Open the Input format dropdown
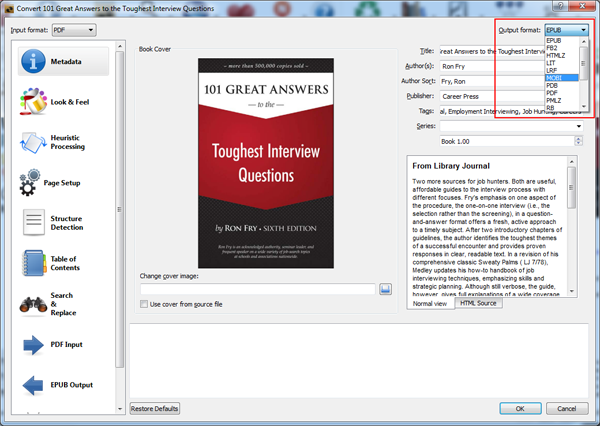Screen dimensions: 600x426 click(74, 30)
